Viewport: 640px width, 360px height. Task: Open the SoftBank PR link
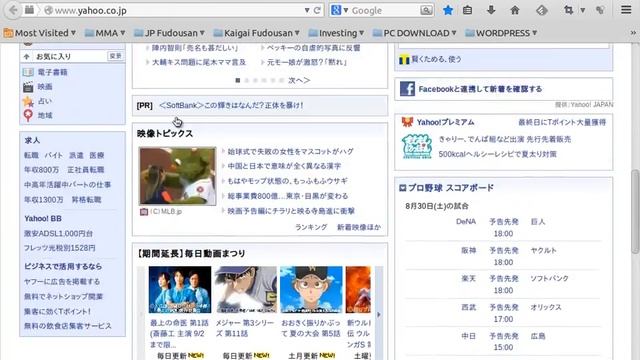(231, 105)
